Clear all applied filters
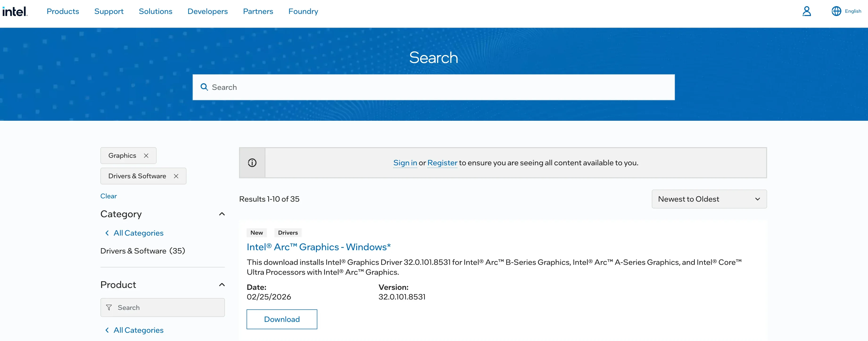 point(108,196)
